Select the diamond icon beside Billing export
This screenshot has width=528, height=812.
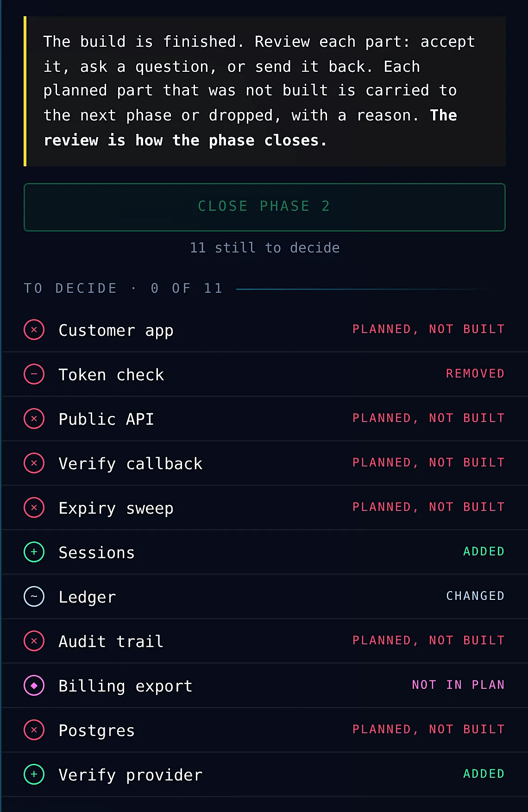(34, 686)
